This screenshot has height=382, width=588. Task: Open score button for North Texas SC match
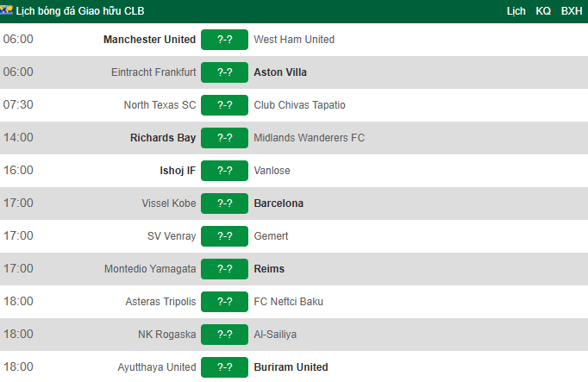pos(225,105)
